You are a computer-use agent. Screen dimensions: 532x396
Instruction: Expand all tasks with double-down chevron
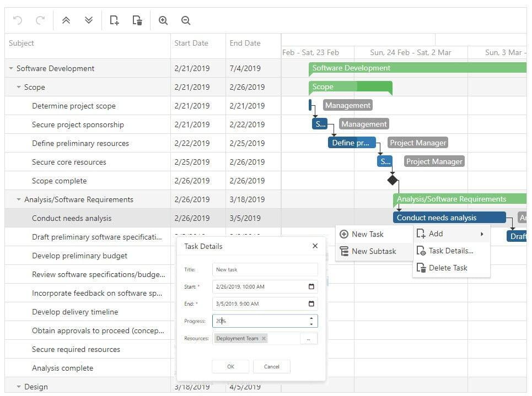point(89,20)
